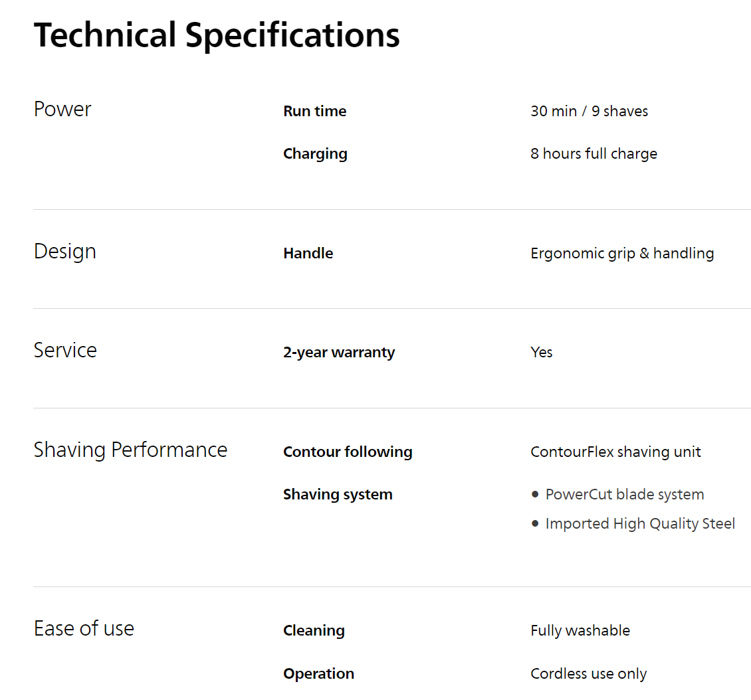Select the Power section title
This screenshot has width=751, height=700.
point(62,110)
